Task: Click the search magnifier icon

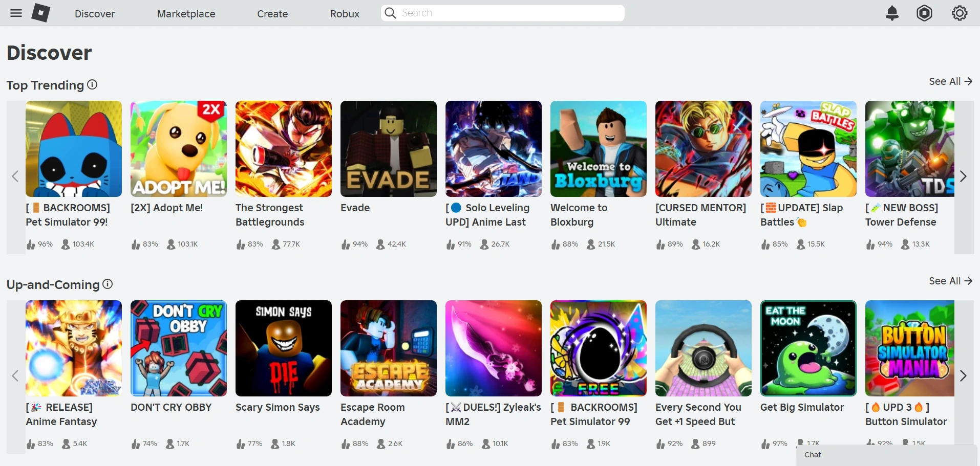Action: tap(390, 13)
